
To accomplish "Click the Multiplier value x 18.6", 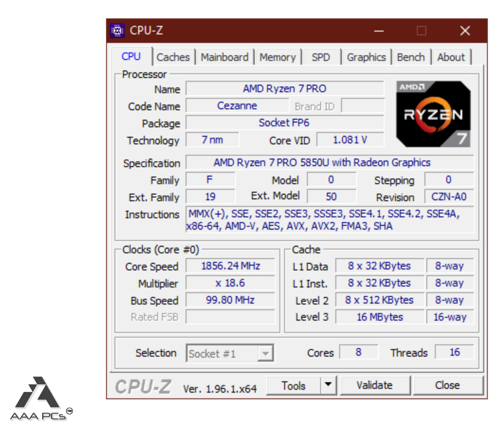I will tap(230, 283).
